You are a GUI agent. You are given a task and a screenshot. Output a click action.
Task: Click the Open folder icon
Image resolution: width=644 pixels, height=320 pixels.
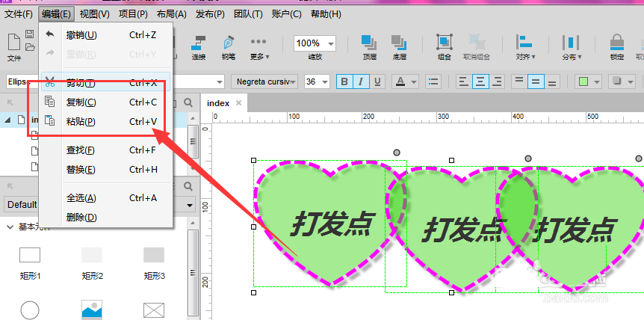[x=30, y=46]
